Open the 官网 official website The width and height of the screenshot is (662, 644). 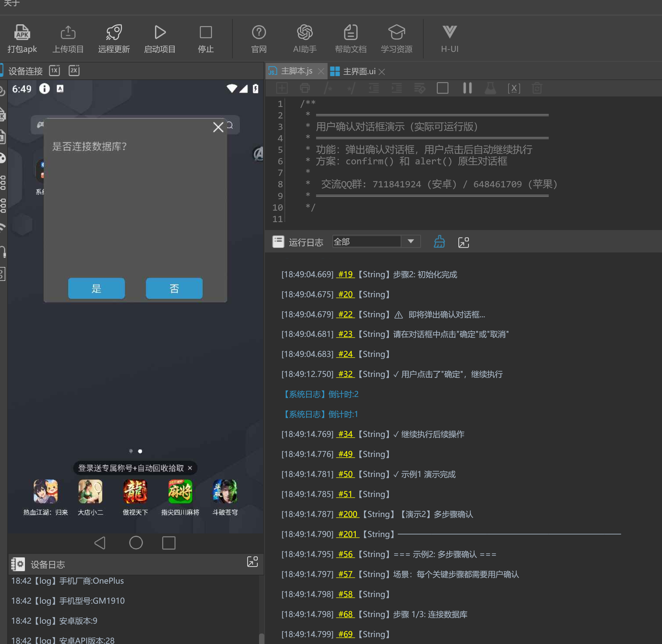coord(259,39)
